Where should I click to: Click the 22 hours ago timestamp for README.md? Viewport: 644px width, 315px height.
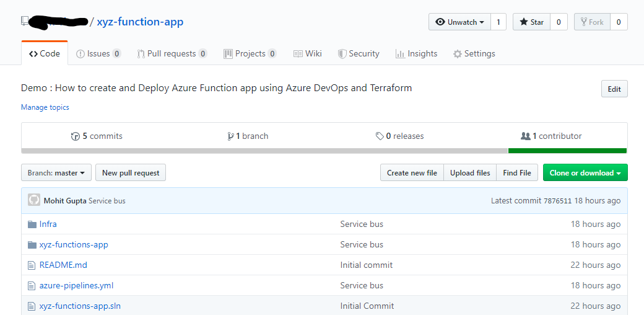(596, 265)
